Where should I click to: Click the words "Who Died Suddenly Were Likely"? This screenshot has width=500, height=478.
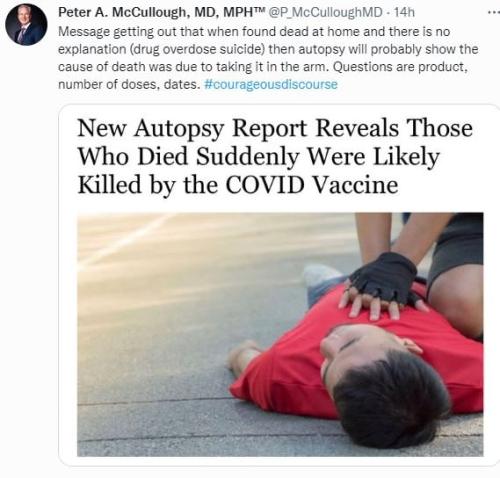pyautogui.click(x=258, y=156)
